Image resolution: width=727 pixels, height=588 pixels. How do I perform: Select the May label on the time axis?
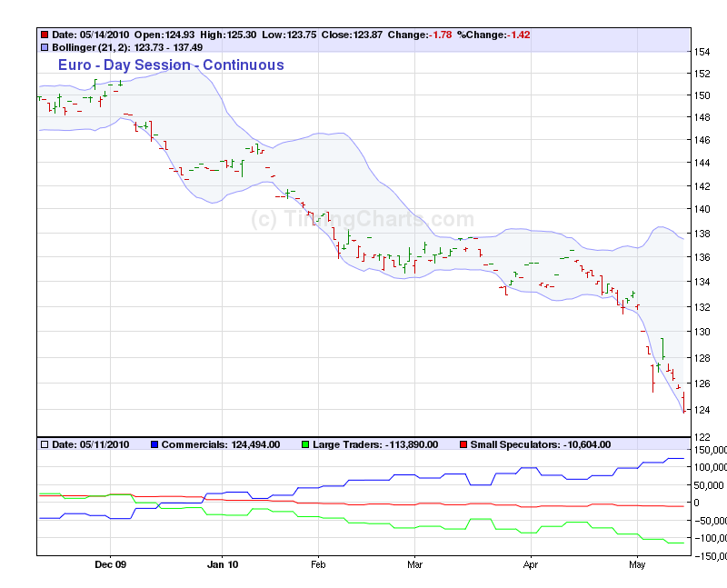[636, 564]
